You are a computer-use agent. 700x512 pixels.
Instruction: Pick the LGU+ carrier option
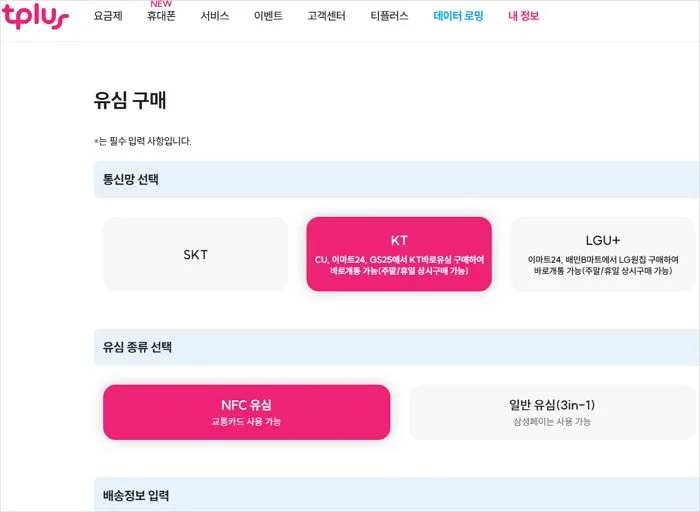click(x=602, y=254)
